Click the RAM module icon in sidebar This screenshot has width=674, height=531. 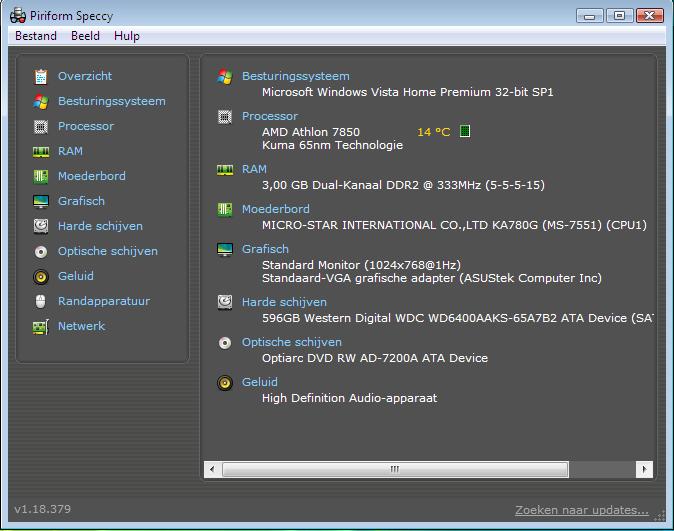click(41, 152)
